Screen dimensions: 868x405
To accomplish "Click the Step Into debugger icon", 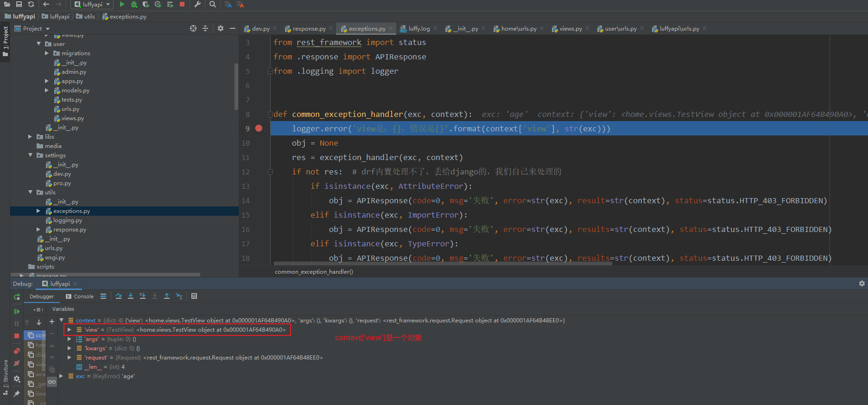I will (x=131, y=296).
